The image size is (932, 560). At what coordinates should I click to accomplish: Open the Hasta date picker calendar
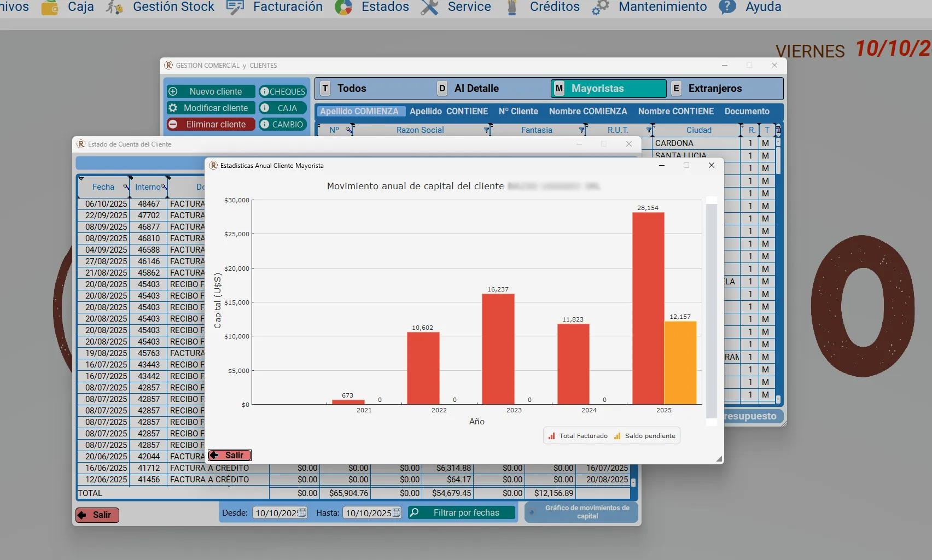(397, 512)
